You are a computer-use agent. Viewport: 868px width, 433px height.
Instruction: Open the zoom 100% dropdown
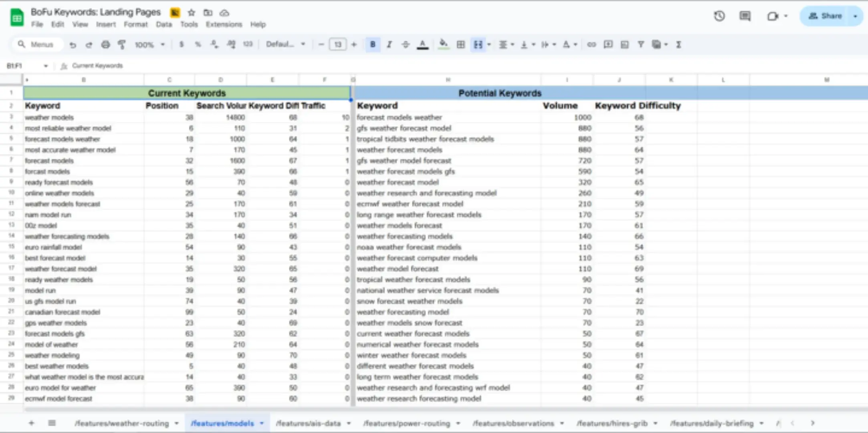pos(149,45)
